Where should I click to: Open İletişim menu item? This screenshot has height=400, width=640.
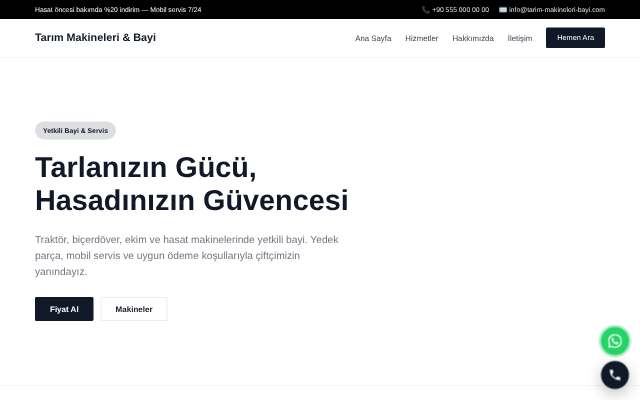click(520, 38)
